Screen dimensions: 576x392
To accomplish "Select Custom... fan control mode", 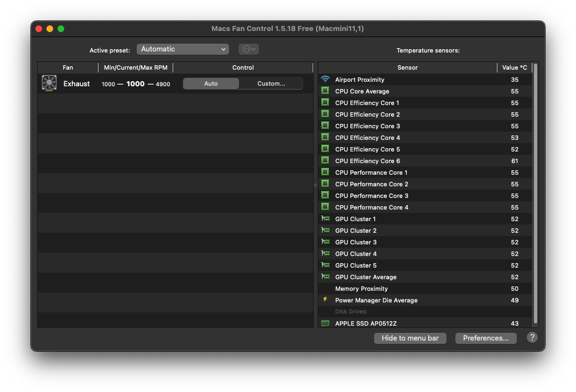I will pyautogui.click(x=271, y=83).
